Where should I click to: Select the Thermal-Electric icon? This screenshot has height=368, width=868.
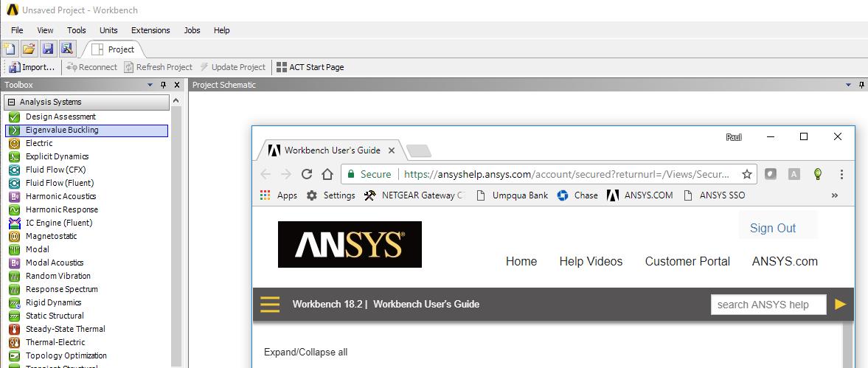(15, 342)
